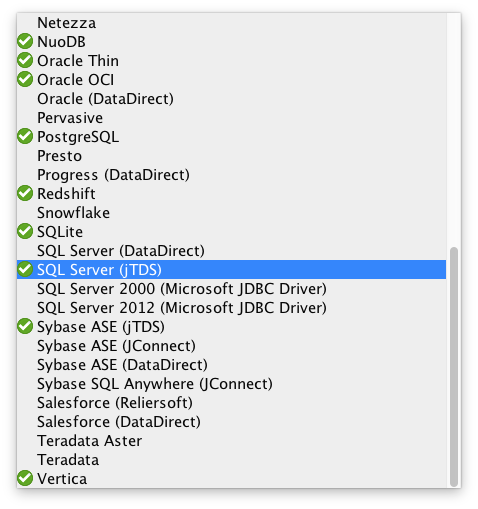Click green checkmark icon beside Vertica
478x509 pixels.
point(25,478)
